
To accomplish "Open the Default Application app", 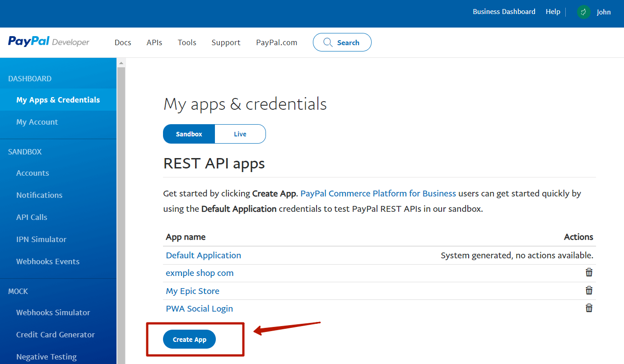I will [203, 255].
